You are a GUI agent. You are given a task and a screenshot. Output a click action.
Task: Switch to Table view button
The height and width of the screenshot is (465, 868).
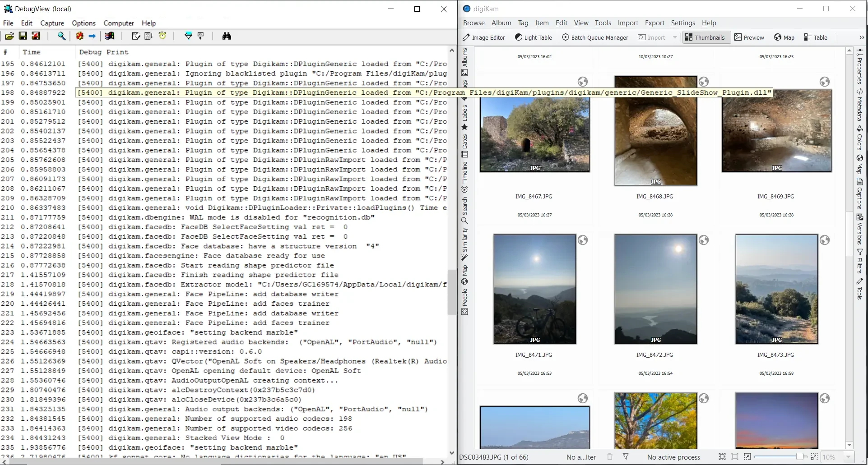pyautogui.click(x=816, y=37)
